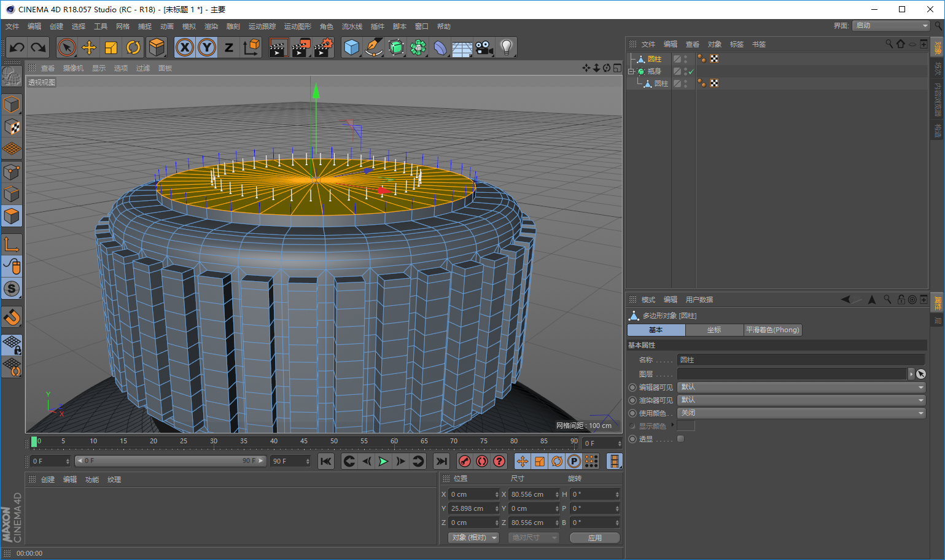Open 使用颜色 dropdown
Screen dimensions: 945x560
pos(801,413)
